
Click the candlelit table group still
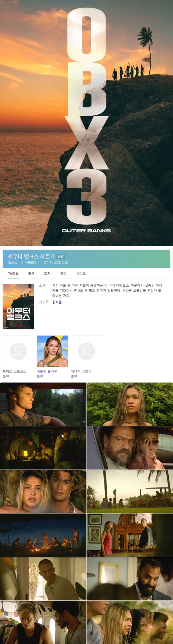coord(43,448)
